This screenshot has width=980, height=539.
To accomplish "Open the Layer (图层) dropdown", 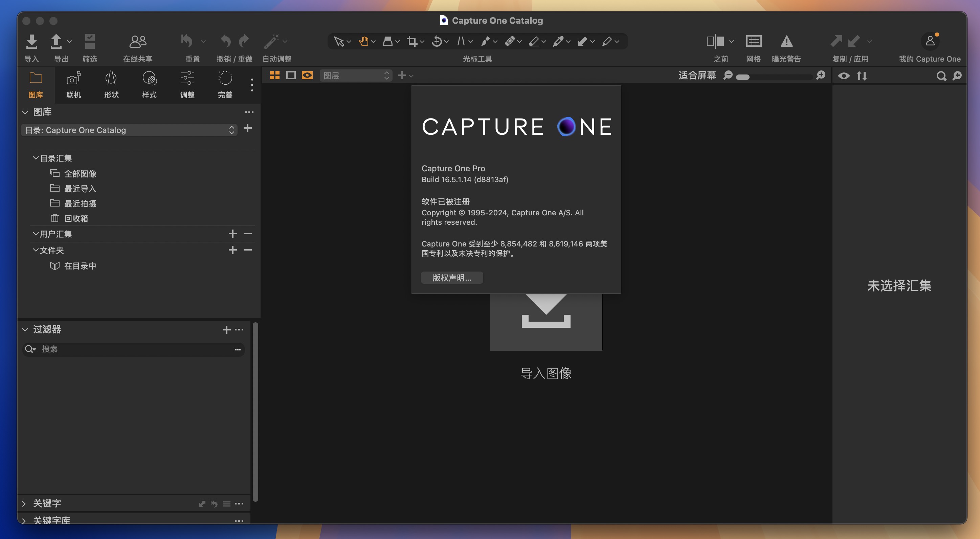I will click(356, 76).
